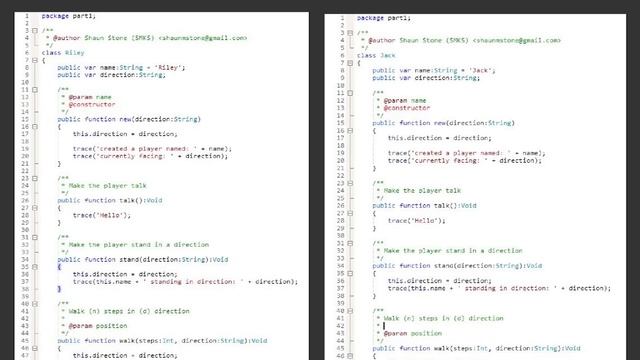The width and height of the screenshot is (640, 360).
Task: Collapse the line 11 doc comment fold in Riley editor
Action: [x=35, y=90]
